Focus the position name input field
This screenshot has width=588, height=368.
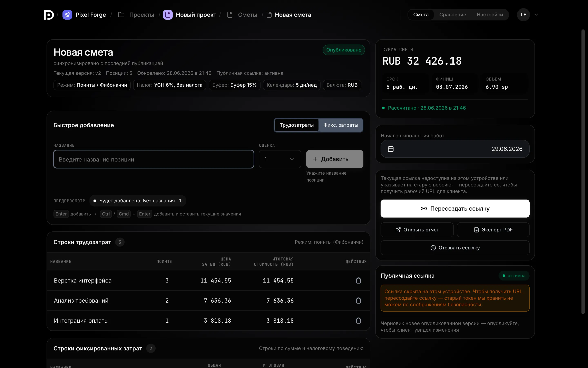tap(154, 159)
